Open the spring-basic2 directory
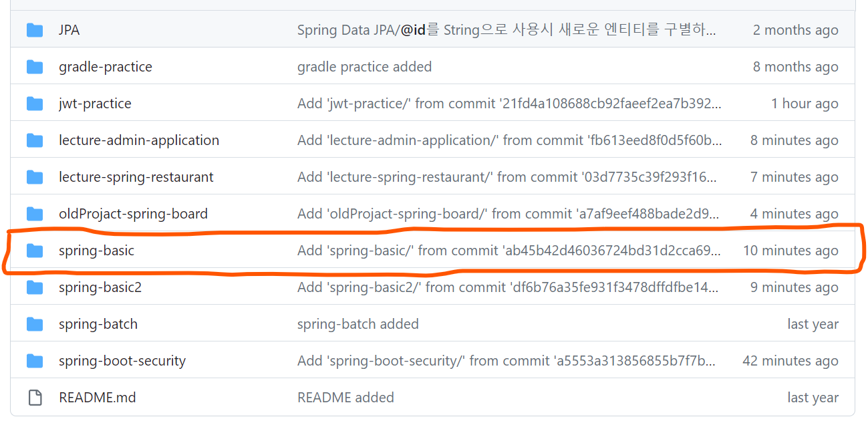Screen dimensions: 868x423 click(x=100, y=287)
